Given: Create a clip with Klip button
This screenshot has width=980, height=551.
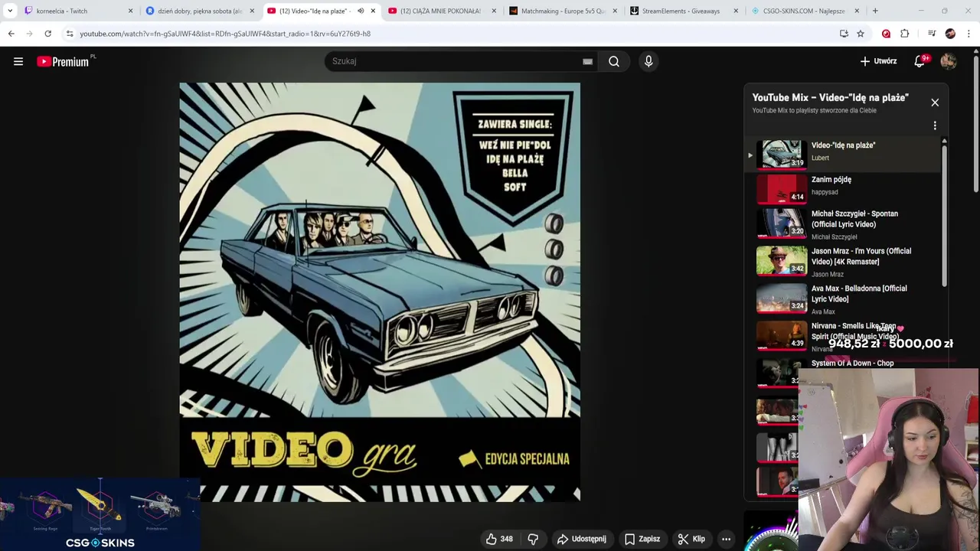Looking at the screenshot, I should [691, 539].
